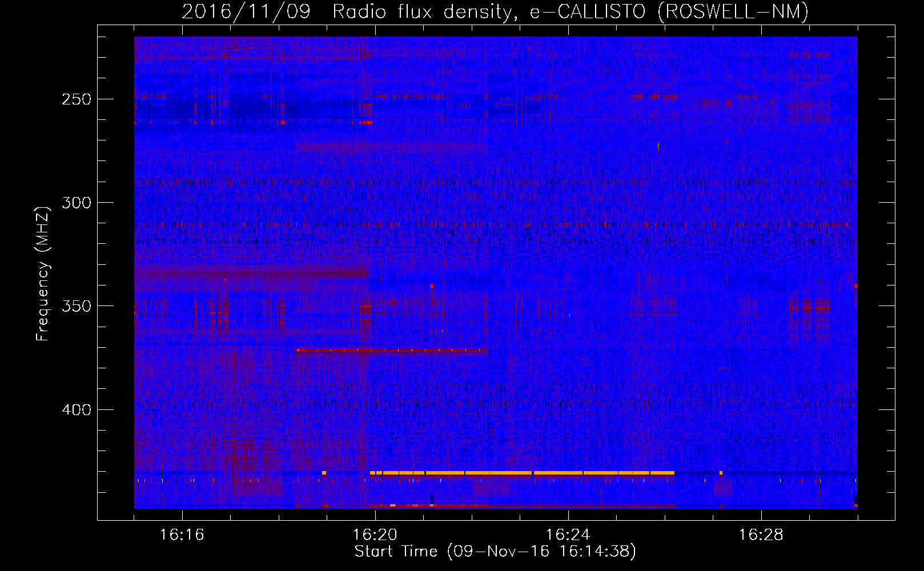Click the 16:20 time tick label
Screen dimensions: 924x571
coord(375,535)
